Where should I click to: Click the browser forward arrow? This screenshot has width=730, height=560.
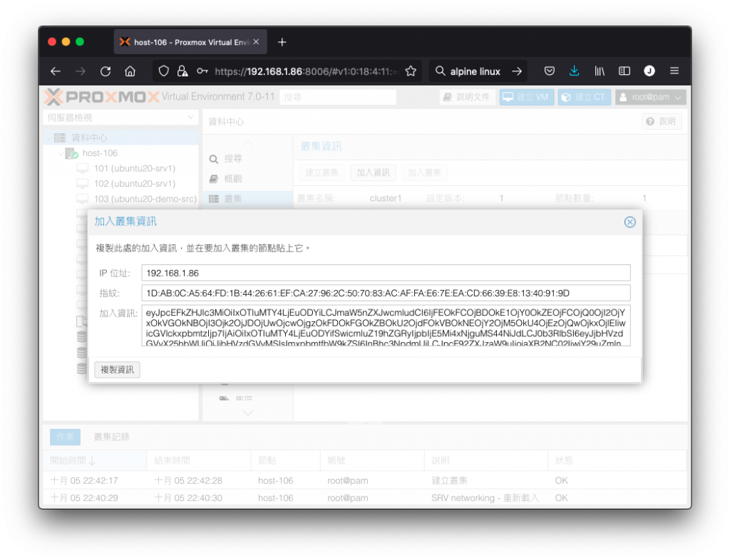(81, 71)
